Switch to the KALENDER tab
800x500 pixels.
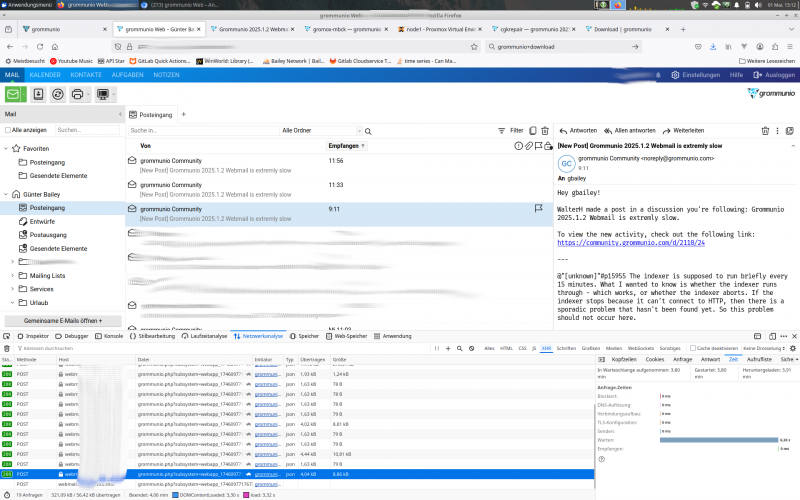[x=45, y=75]
